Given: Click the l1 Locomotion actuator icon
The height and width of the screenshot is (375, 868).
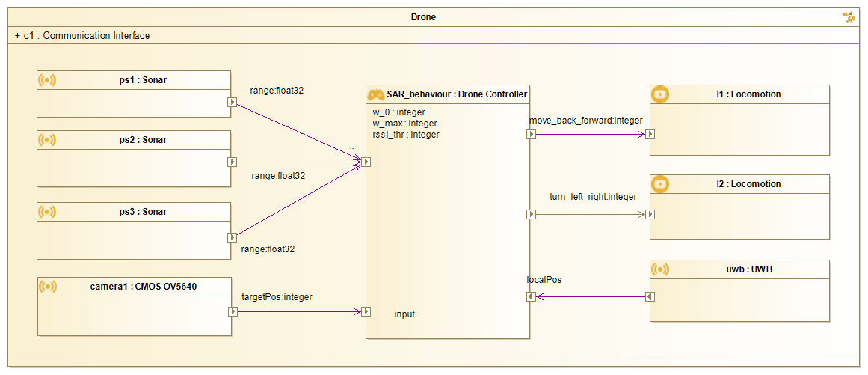Looking at the screenshot, I should (660, 94).
